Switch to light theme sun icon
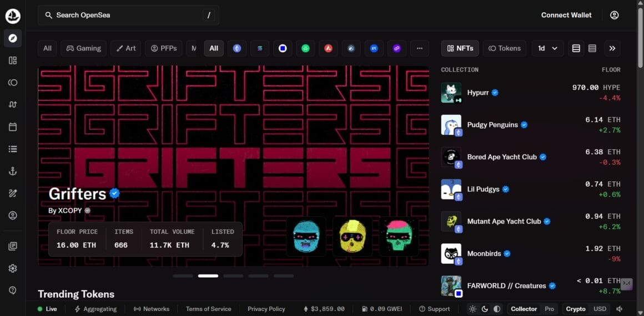Viewport: 644px width, 316px height. click(472, 309)
